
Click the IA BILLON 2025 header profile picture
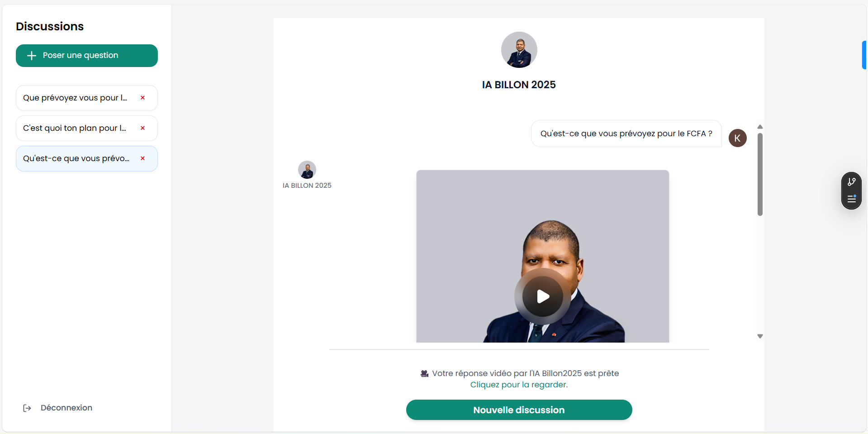click(519, 50)
